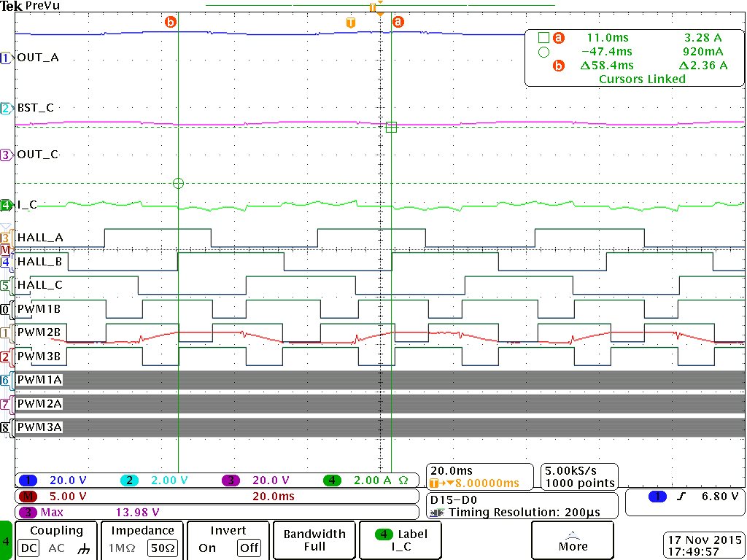The image size is (747, 560).
Task: Enable Invert On for channel 4
Action: [207, 548]
